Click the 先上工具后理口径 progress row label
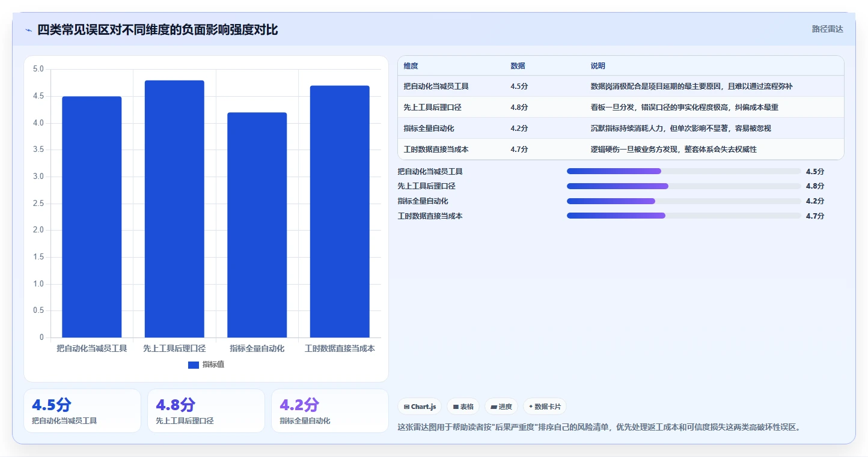868x457 pixels. 427,186
